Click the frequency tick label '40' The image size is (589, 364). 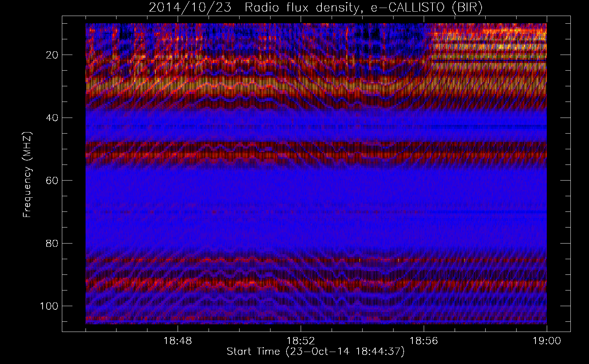point(53,118)
